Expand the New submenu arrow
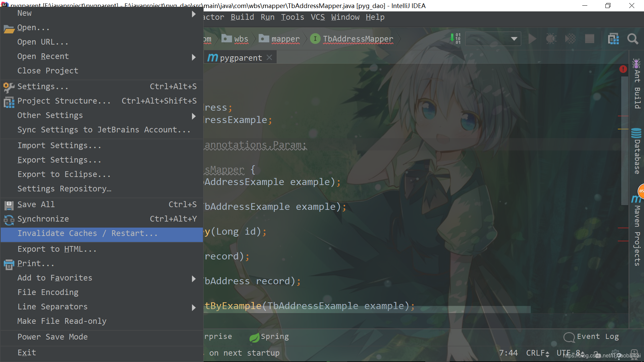 194,14
